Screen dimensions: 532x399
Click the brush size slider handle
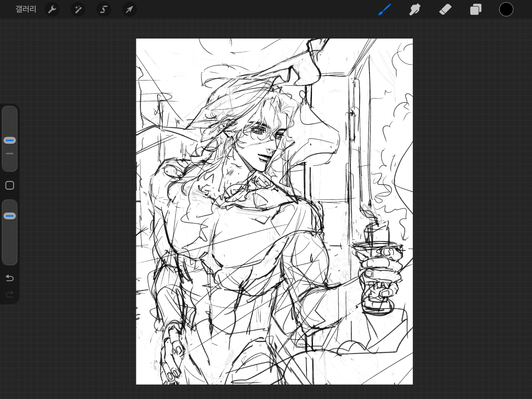(x=10, y=140)
